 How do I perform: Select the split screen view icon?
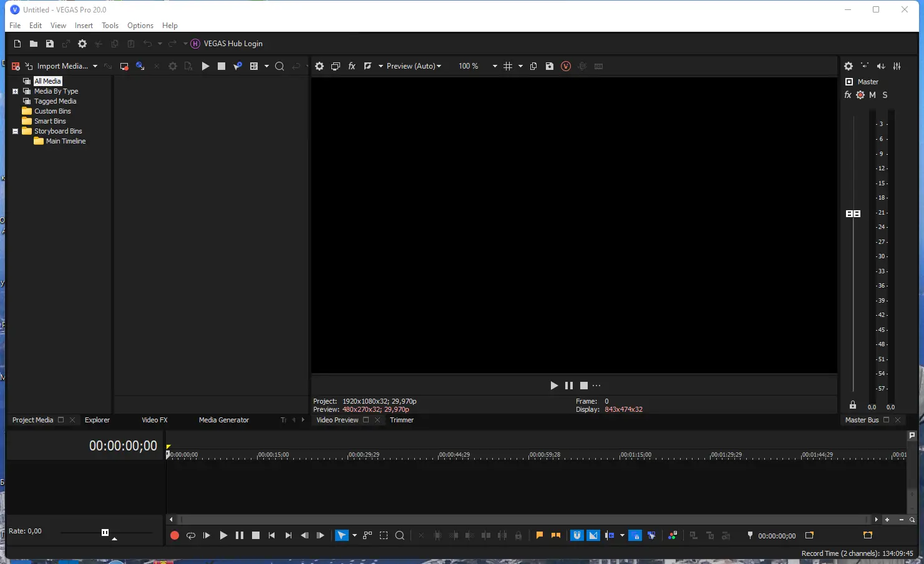[x=368, y=66]
